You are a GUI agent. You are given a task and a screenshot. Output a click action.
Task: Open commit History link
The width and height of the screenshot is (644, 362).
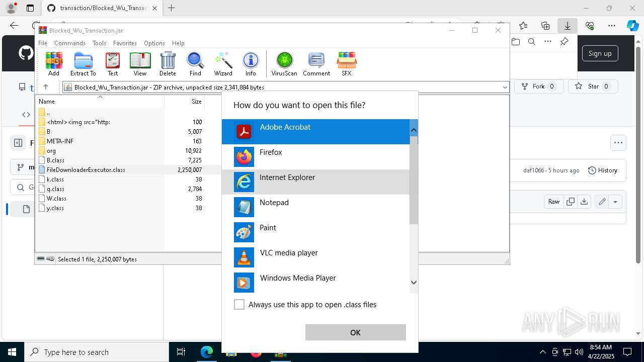[603, 170]
